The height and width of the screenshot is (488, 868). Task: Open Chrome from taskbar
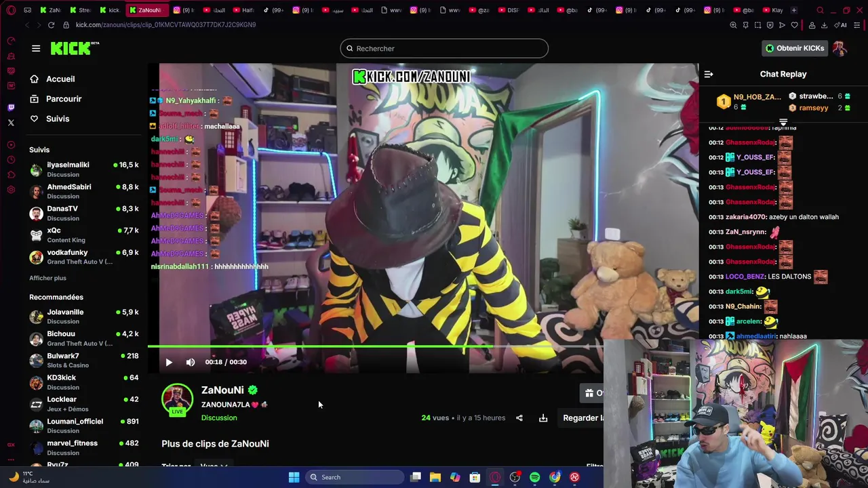tap(555, 477)
